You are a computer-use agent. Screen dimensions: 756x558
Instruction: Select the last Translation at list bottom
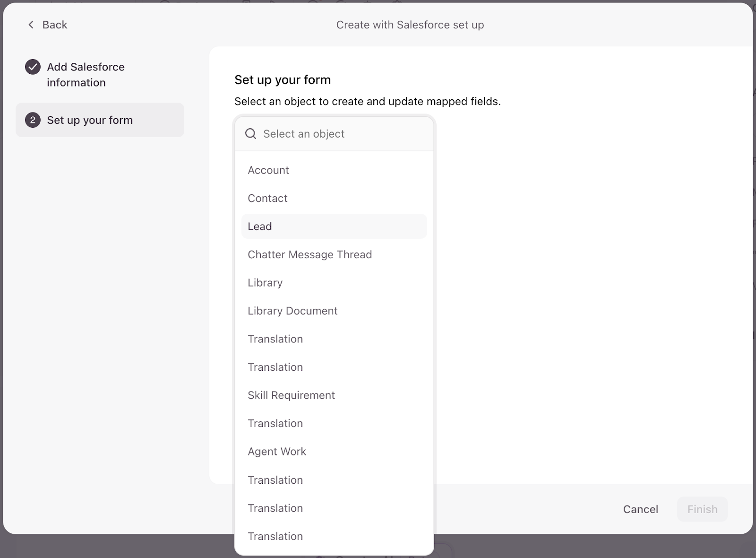coord(275,536)
